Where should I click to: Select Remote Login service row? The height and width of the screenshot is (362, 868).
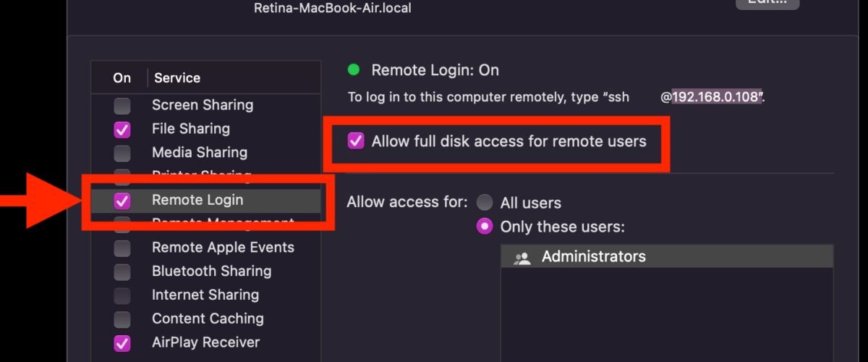tap(206, 201)
